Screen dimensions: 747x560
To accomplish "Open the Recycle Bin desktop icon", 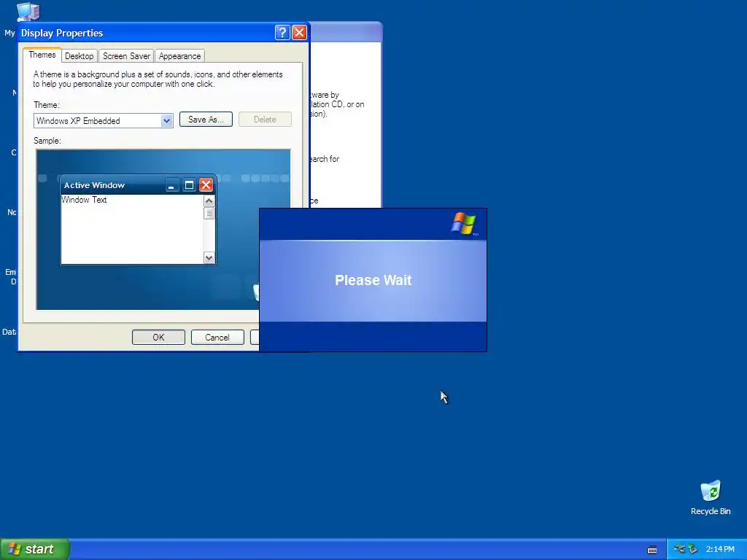I will pos(711,497).
